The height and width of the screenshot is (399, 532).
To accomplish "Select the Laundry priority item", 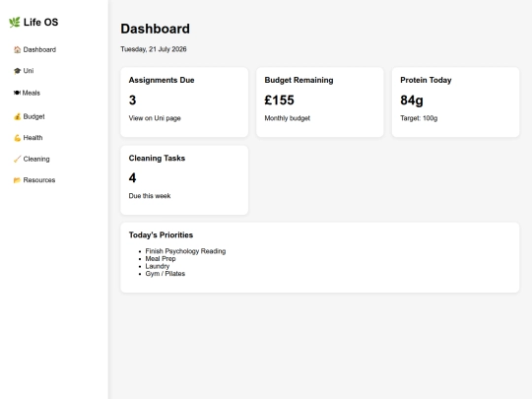I will (x=158, y=266).
